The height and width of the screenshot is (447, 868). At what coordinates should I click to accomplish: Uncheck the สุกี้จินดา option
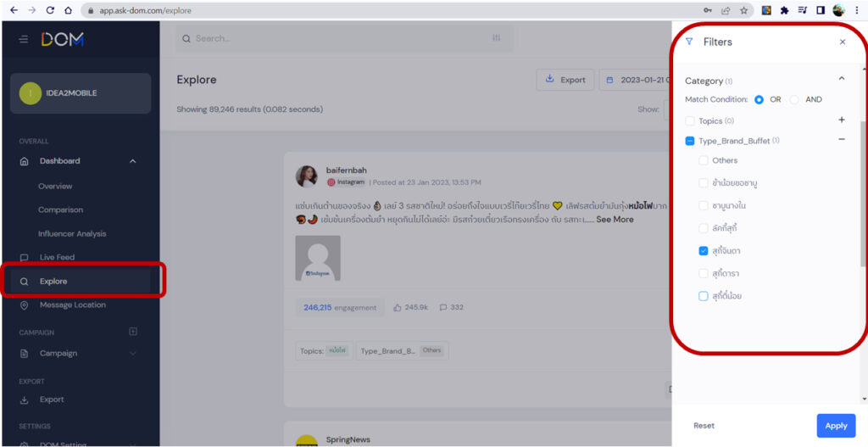point(703,251)
